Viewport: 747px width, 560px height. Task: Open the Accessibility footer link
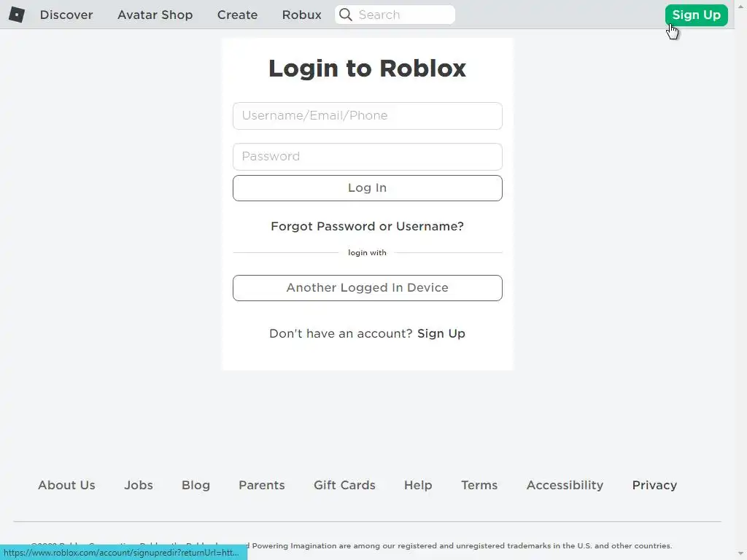coord(565,485)
